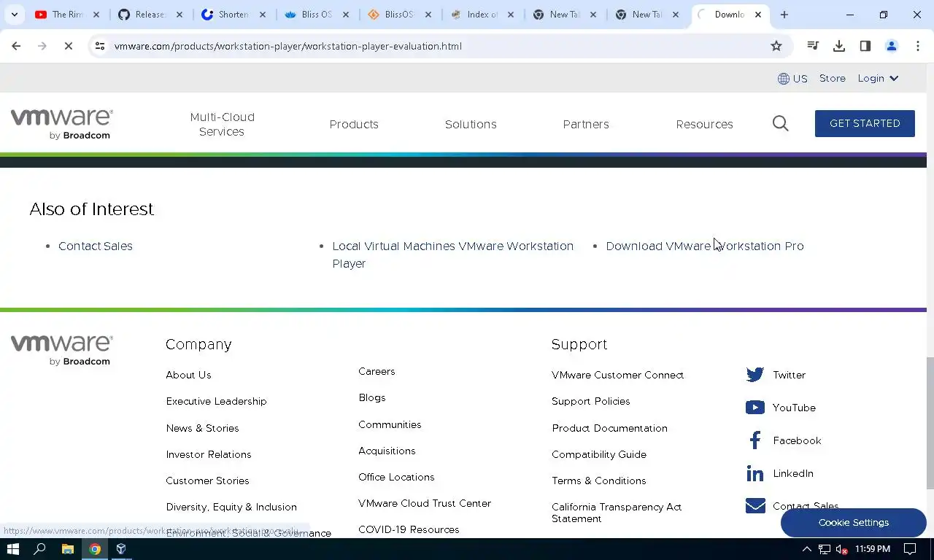Open Customer Stories link

207,481
